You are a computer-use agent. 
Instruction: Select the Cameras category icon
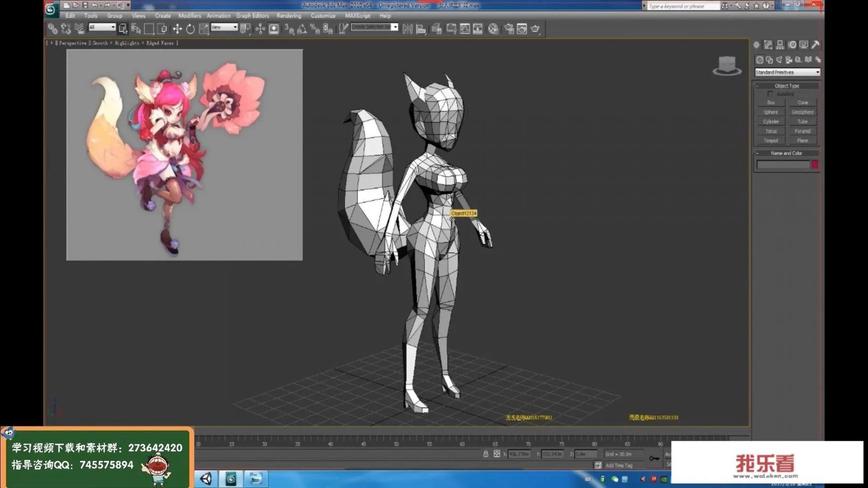(789, 60)
